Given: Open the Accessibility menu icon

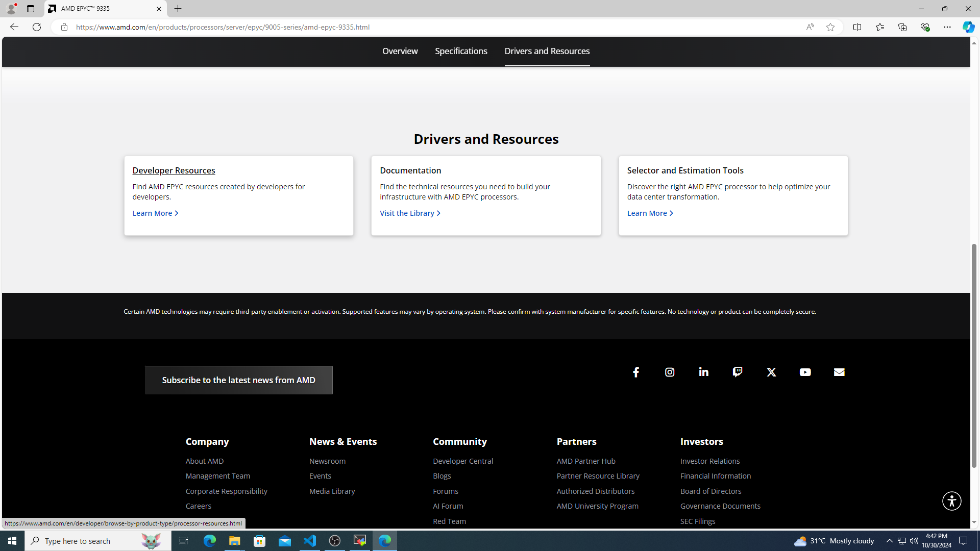Looking at the screenshot, I should (x=951, y=501).
